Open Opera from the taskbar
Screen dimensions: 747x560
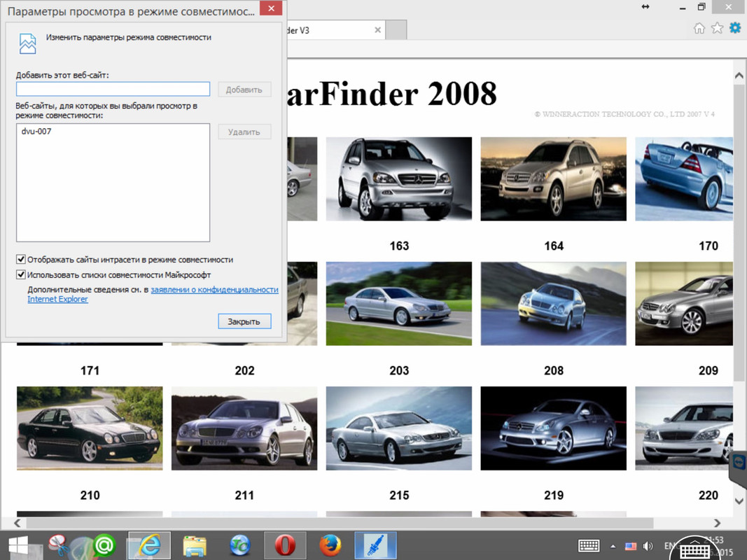(285, 545)
